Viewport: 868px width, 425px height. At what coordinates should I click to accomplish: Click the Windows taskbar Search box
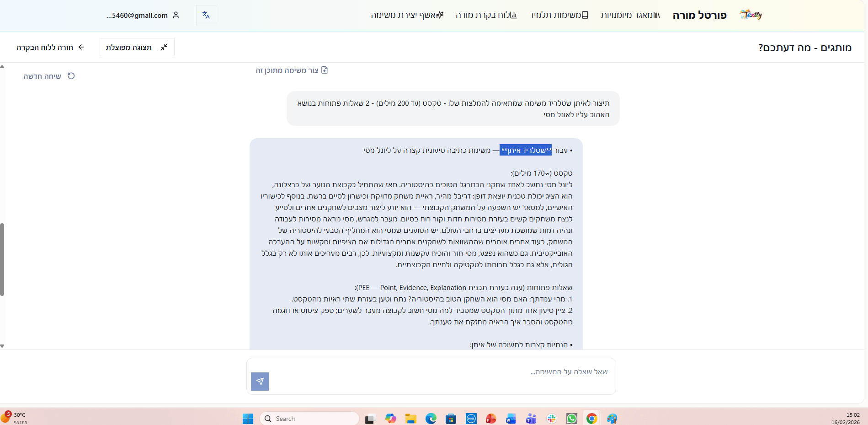[309, 418]
